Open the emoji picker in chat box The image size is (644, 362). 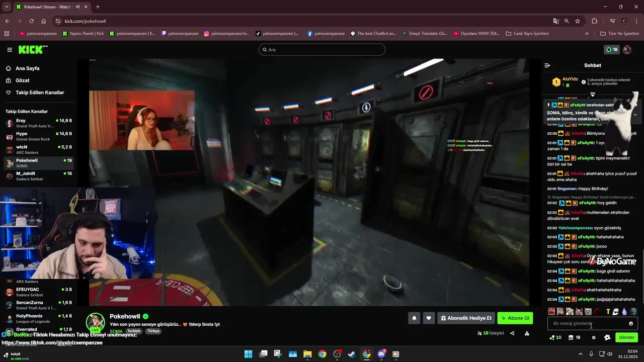pos(631,323)
